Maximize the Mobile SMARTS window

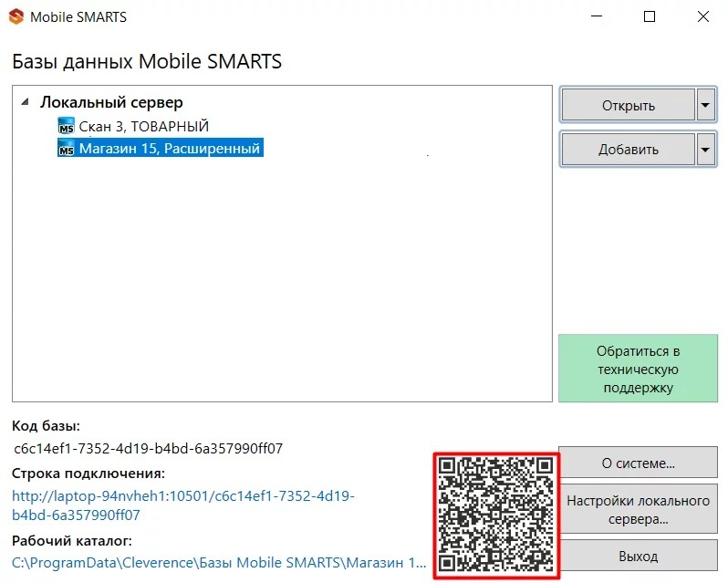pos(650,16)
